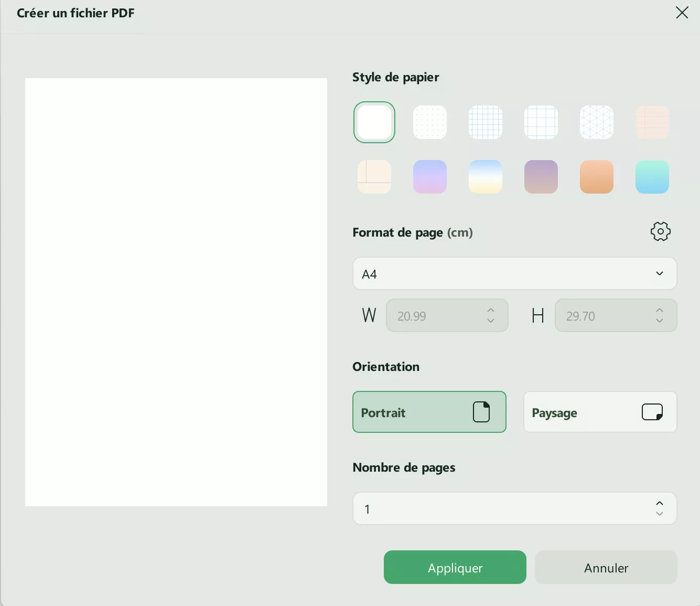The height and width of the screenshot is (606, 700).
Task: Select the fine grid paper style
Action: point(485,122)
